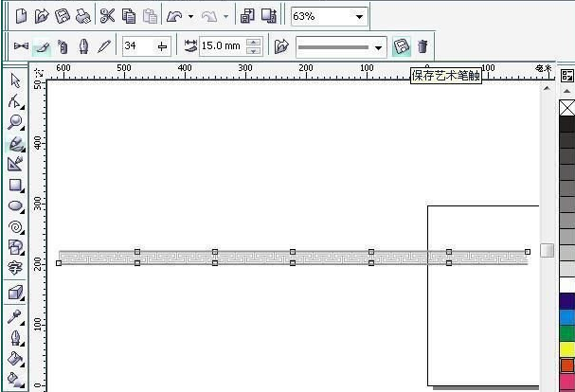This screenshot has height=392, width=575.
Task: Select the Shape tool
Action: tap(15, 101)
